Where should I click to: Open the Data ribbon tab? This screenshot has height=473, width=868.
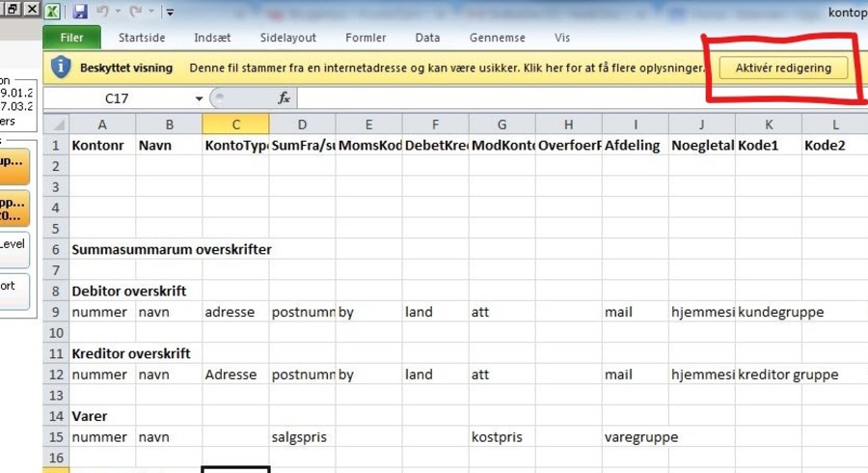427,38
